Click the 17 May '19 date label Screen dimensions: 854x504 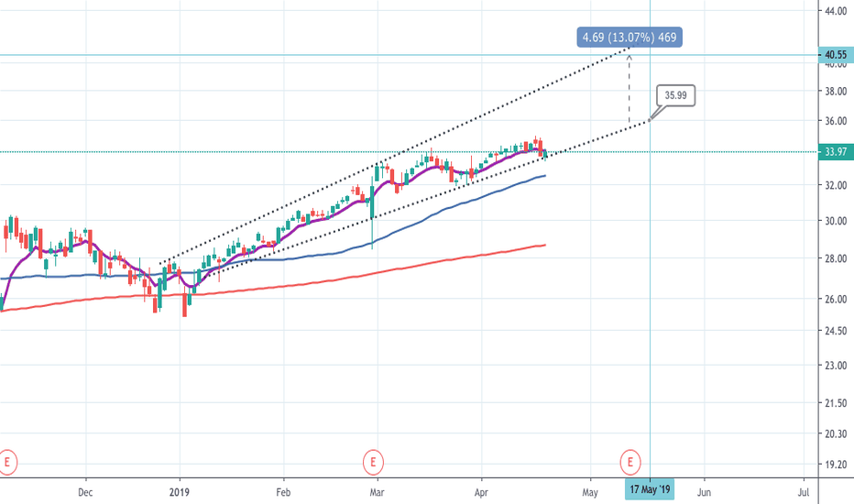click(650, 489)
